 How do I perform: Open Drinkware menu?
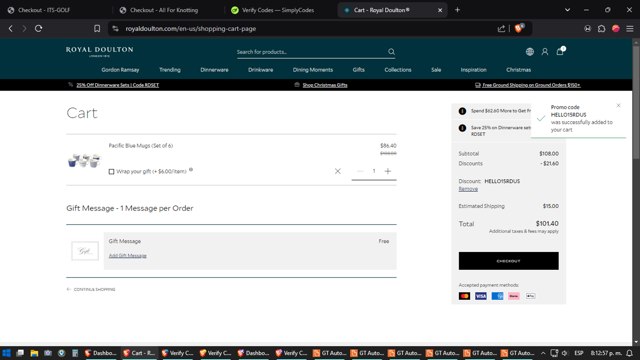pos(260,70)
